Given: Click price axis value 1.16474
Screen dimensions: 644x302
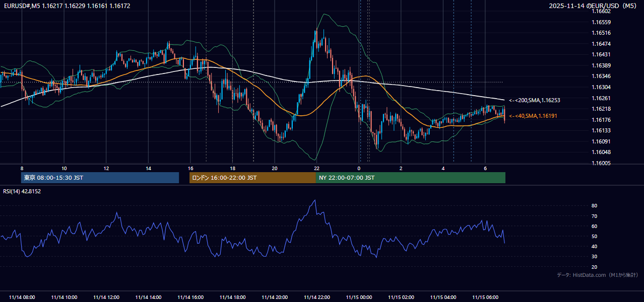Looking at the screenshot, I should coord(601,44).
